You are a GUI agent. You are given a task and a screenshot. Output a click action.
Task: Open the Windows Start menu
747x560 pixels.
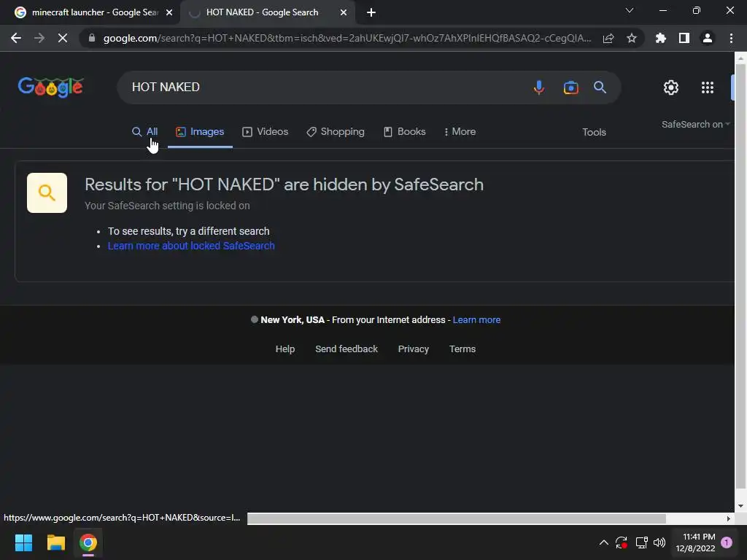(23, 542)
